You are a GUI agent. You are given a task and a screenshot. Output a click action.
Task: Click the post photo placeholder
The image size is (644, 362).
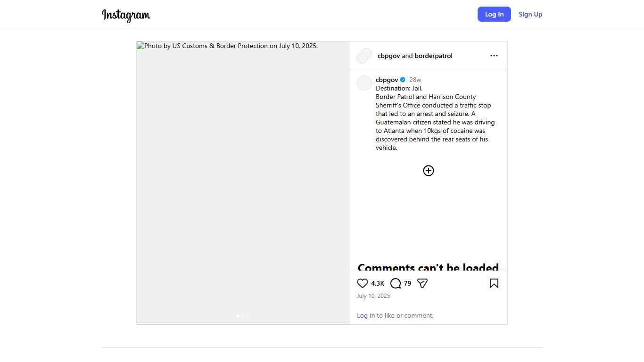[x=242, y=179]
